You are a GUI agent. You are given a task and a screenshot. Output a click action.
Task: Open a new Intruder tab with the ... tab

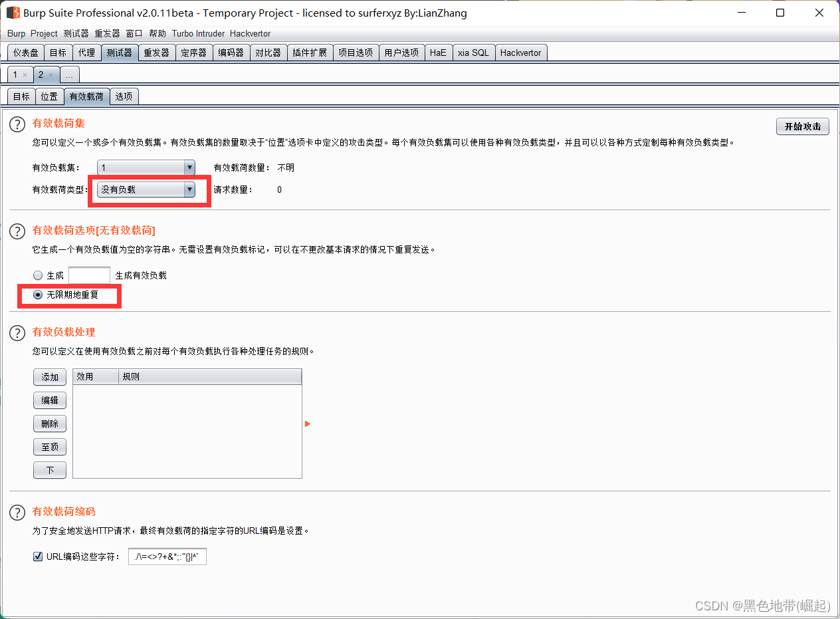click(x=70, y=74)
